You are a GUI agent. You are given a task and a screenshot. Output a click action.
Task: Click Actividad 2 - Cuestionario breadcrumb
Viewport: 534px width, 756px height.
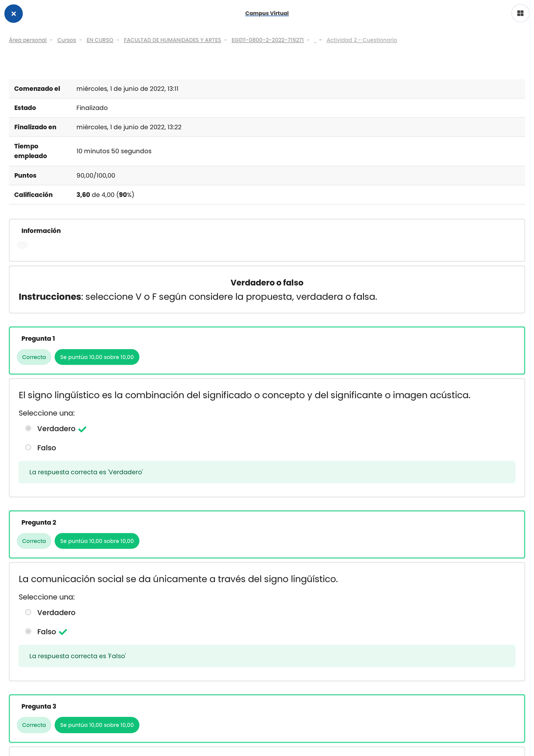coord(361,40)
